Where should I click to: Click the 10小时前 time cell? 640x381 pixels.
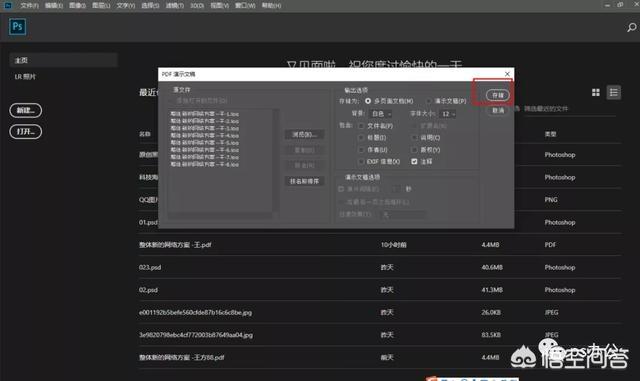point(393,245)
